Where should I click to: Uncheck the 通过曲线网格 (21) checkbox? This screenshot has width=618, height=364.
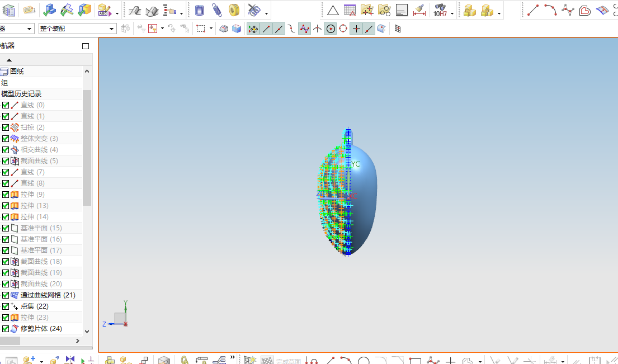click(x=6, y=295)
